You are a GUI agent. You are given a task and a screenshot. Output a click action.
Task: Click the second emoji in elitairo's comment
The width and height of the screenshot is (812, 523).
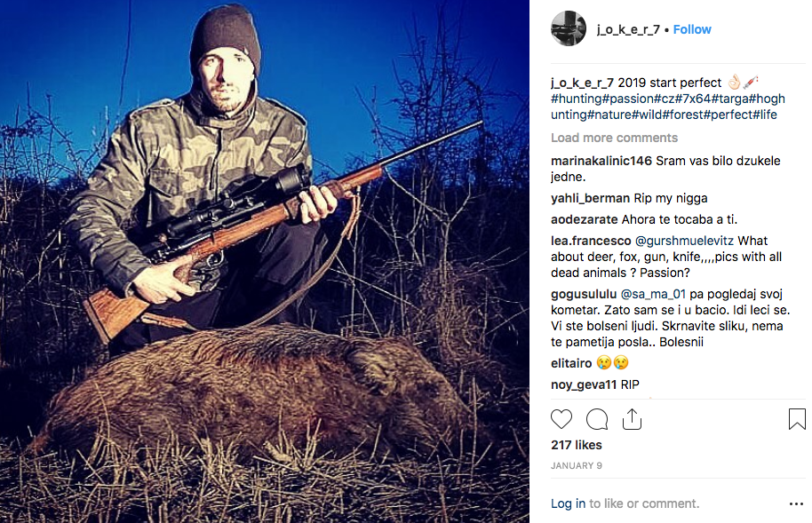click(x=622, y=362)
